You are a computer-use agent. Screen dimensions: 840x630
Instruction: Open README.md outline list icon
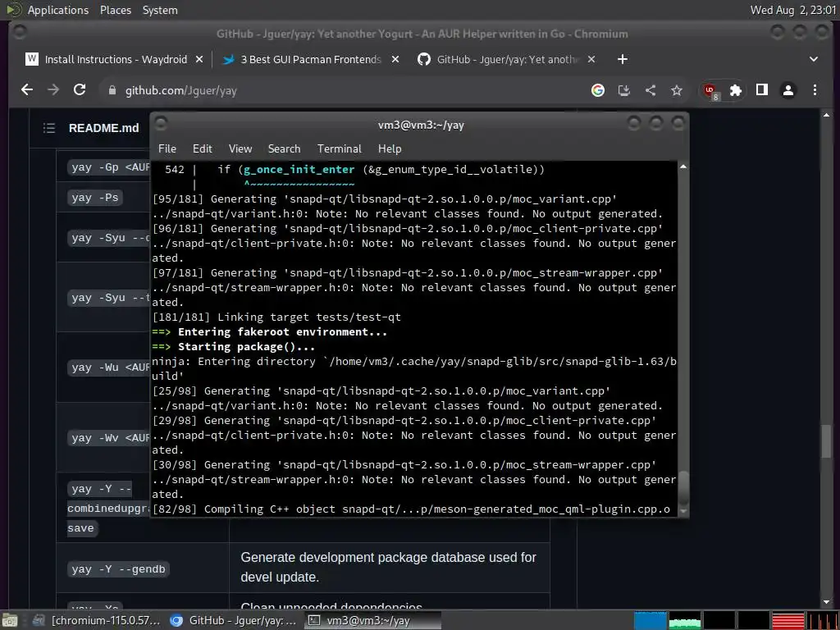click(x=49, y=128)
